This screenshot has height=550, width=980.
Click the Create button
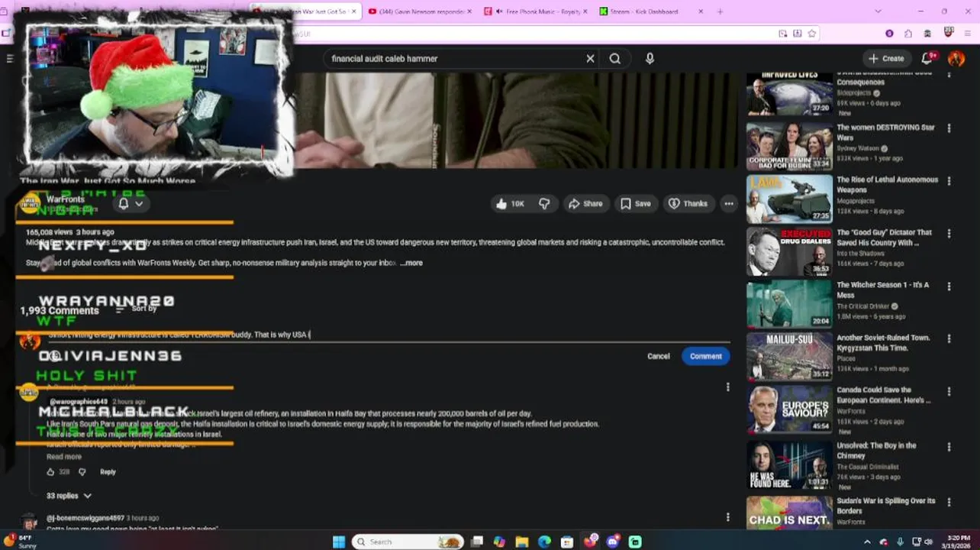click(x=886, y=59)
